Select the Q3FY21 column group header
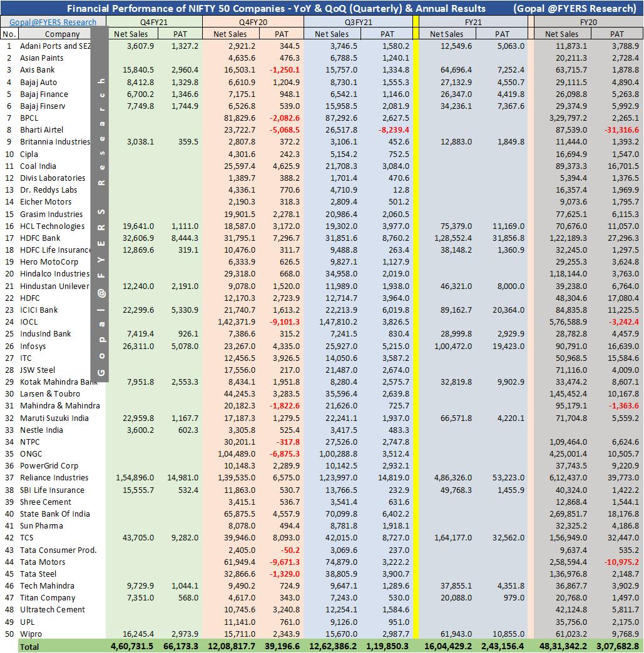The height and width of the screenshot is (653, 644). click(358, 22)
